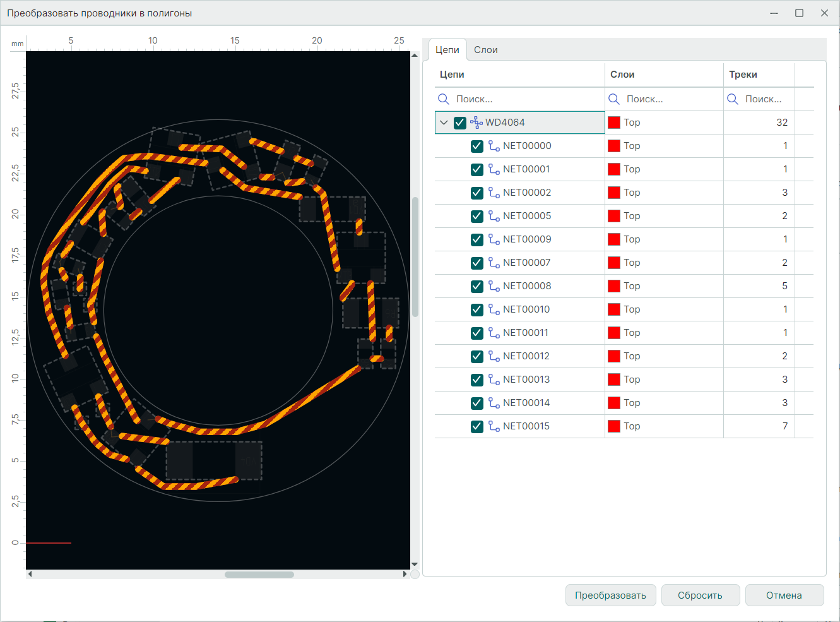840x622 pixels.
Task: Select the Цепи tab
Action: [x=447, y=50]
